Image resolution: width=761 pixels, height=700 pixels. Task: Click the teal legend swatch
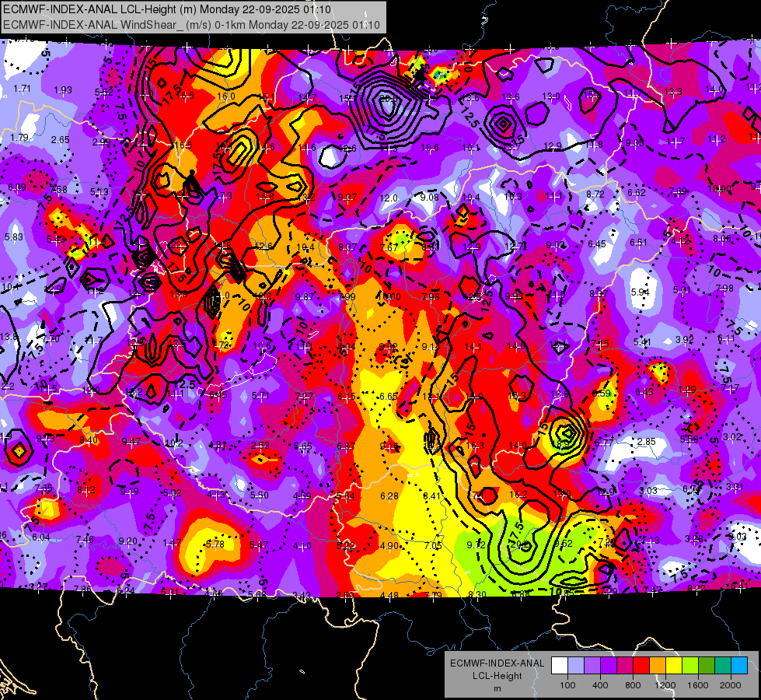click(723, 666)
